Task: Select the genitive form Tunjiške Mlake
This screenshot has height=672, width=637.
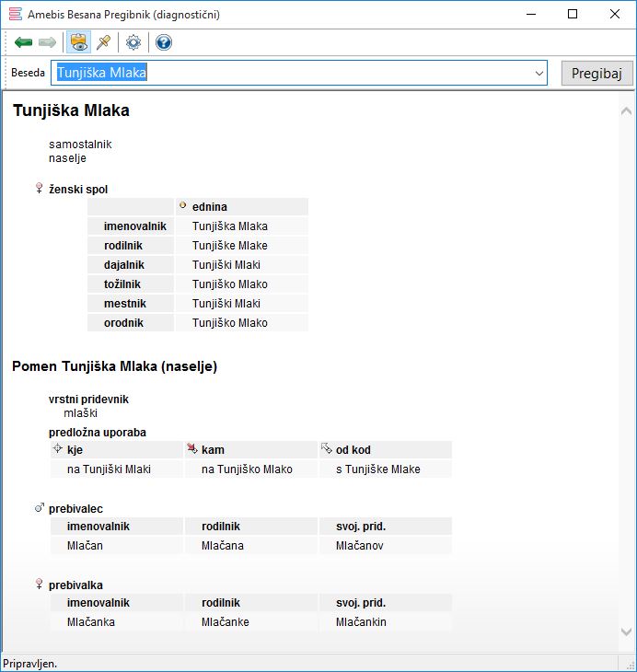Action: 230,246
